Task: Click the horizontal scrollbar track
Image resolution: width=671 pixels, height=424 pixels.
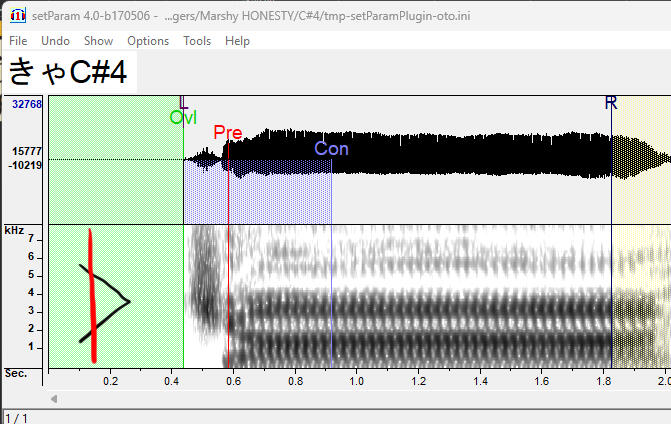Action: (x=360, y=399)
